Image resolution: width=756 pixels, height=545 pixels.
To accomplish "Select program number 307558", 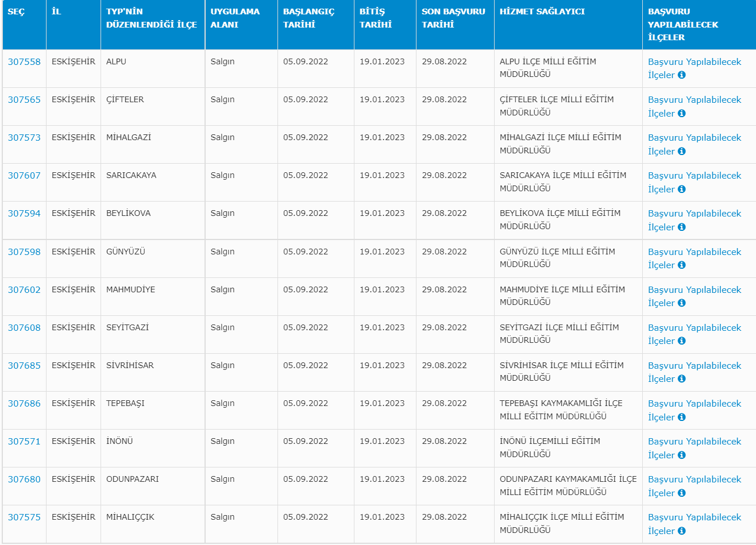I will 24,62.
